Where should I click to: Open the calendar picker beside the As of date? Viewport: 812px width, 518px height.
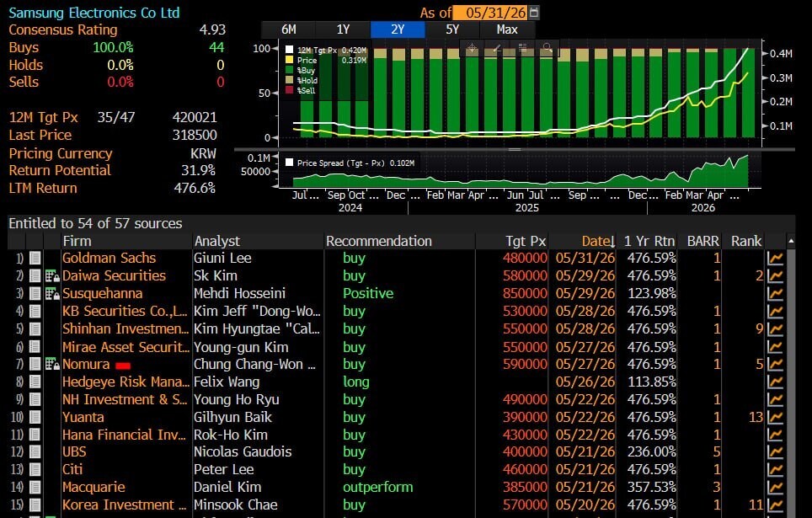(x=534, y=13)
